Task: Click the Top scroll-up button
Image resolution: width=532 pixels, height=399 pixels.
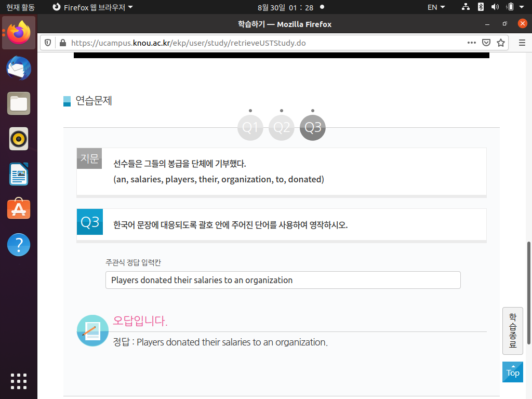Action: 513,372
